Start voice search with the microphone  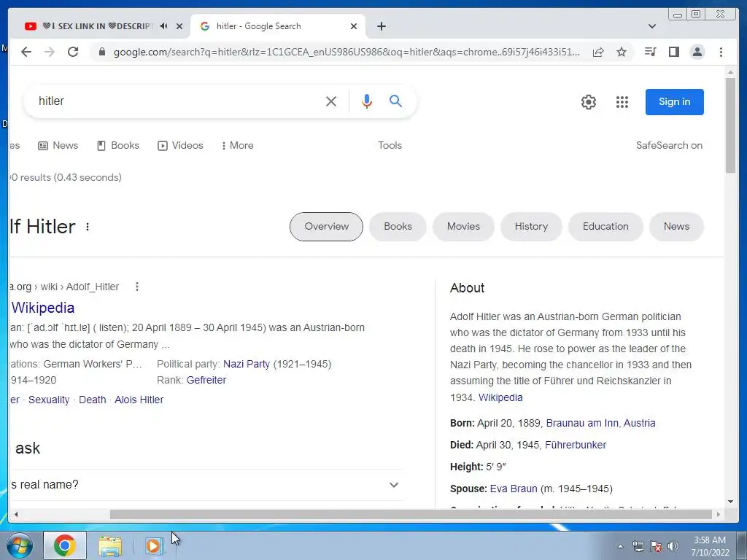[x=366, y=101]
